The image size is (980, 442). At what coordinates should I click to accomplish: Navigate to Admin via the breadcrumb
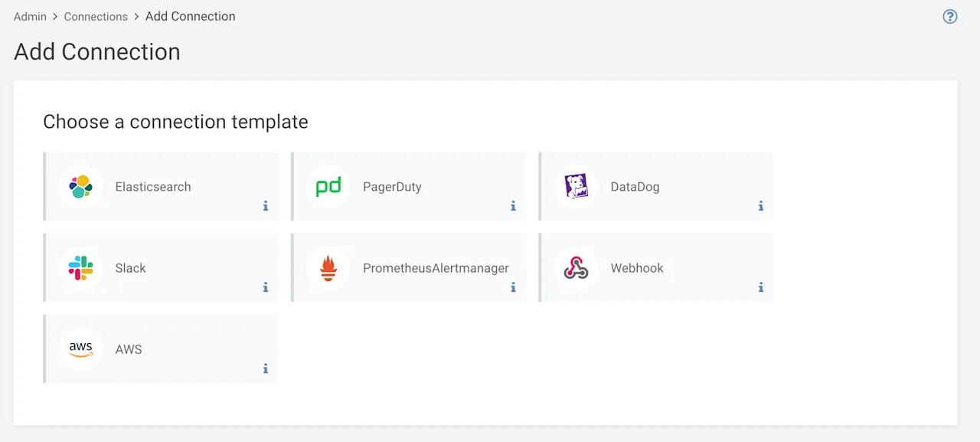tap(29, 16)
